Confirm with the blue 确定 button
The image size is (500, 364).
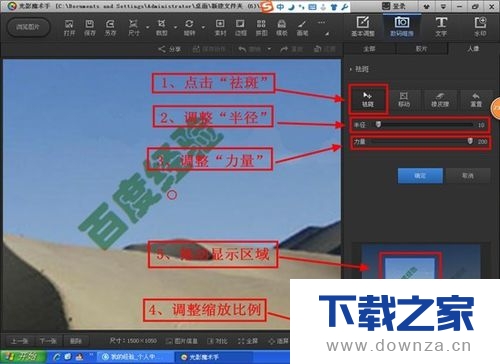point(420,176)
